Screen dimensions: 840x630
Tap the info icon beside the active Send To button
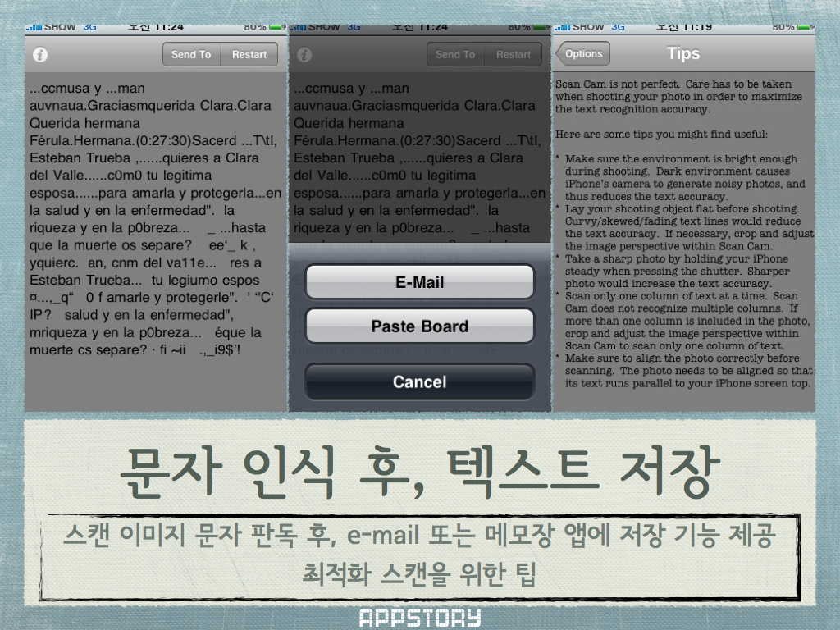40,55
